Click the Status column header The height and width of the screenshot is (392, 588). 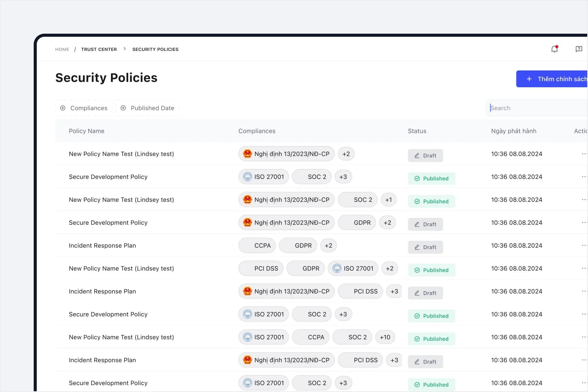(x=417, y=131)
